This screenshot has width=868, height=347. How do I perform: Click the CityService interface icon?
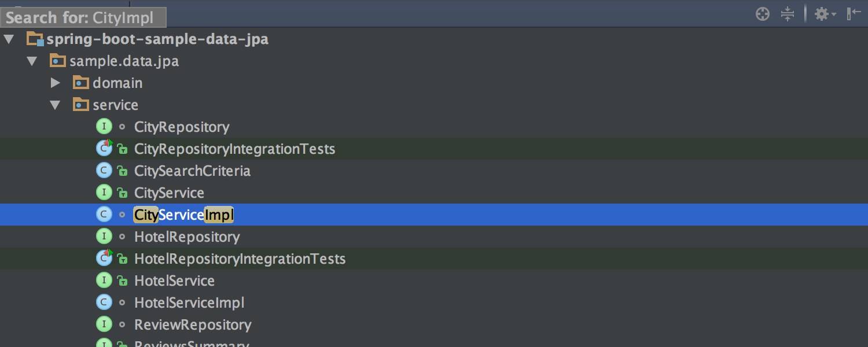[x=104, y=193]
